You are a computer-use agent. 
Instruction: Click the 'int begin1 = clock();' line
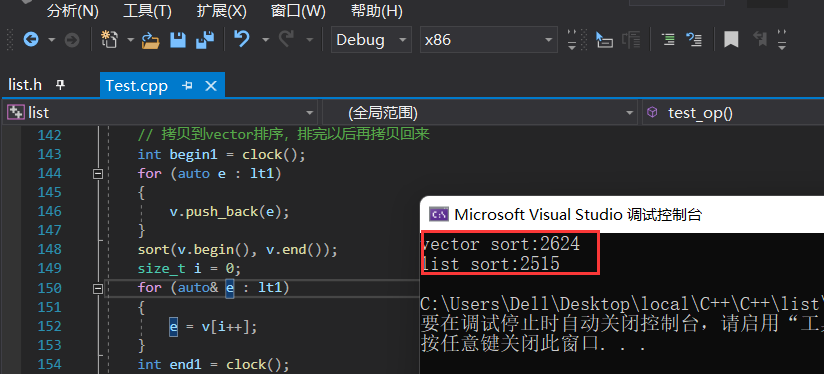click(x=221, y=154)
